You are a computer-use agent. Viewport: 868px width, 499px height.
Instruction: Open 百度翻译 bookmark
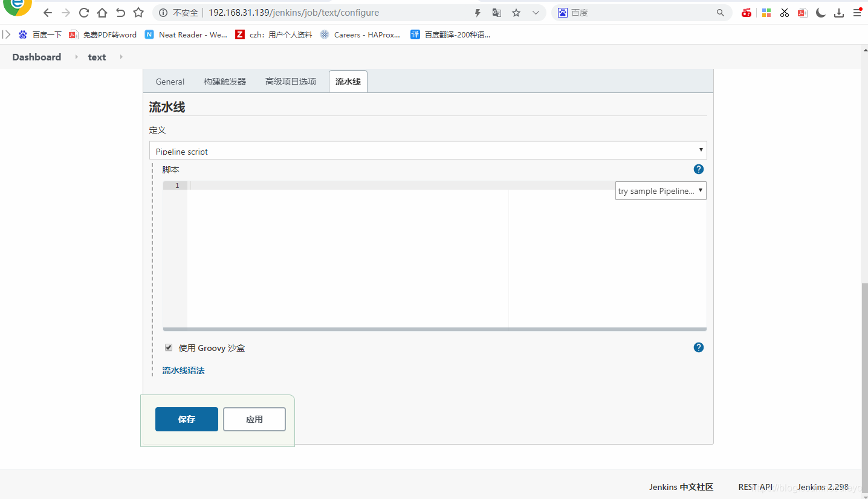tap(450, 34)
